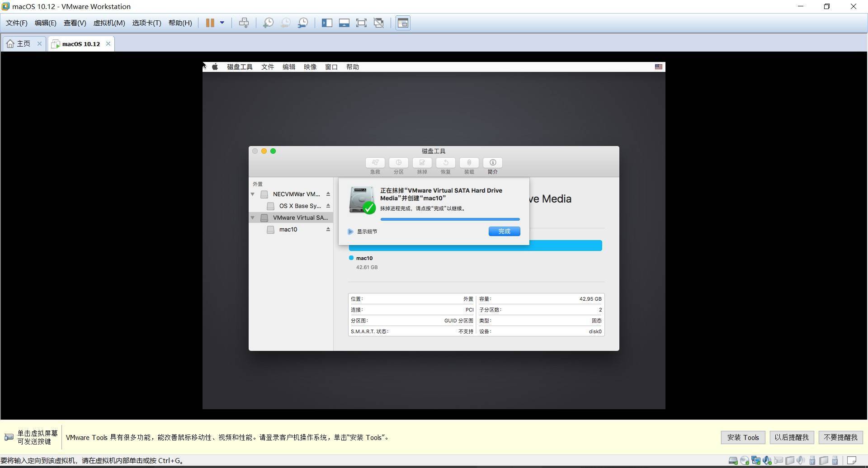This screenshot has width=868, height=468.
Task: Collapse the VMware Virtual SA... disk tree
Action: (253, 217)
